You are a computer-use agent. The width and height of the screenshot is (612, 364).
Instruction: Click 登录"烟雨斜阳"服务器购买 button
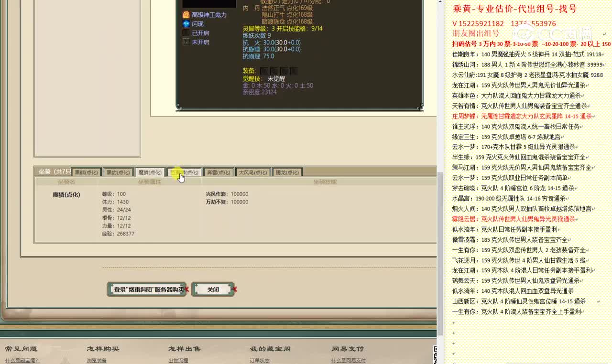click(x=146, y=289)
